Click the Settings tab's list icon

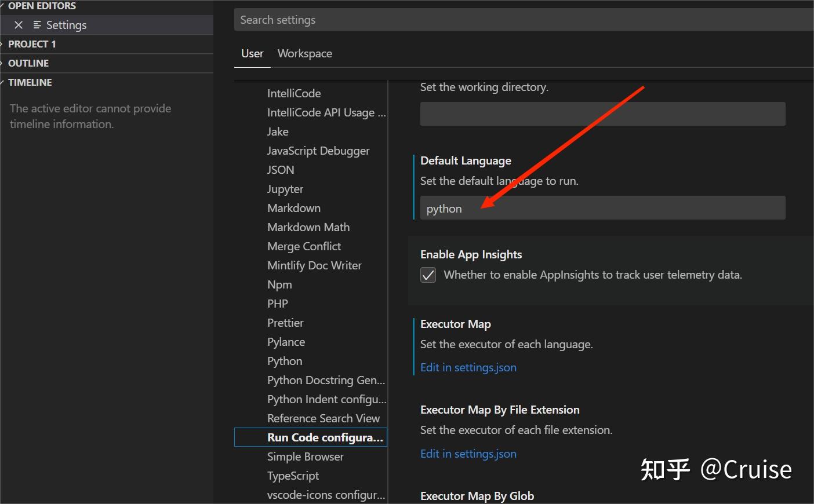pyautogui.click(x=37, y=25)
